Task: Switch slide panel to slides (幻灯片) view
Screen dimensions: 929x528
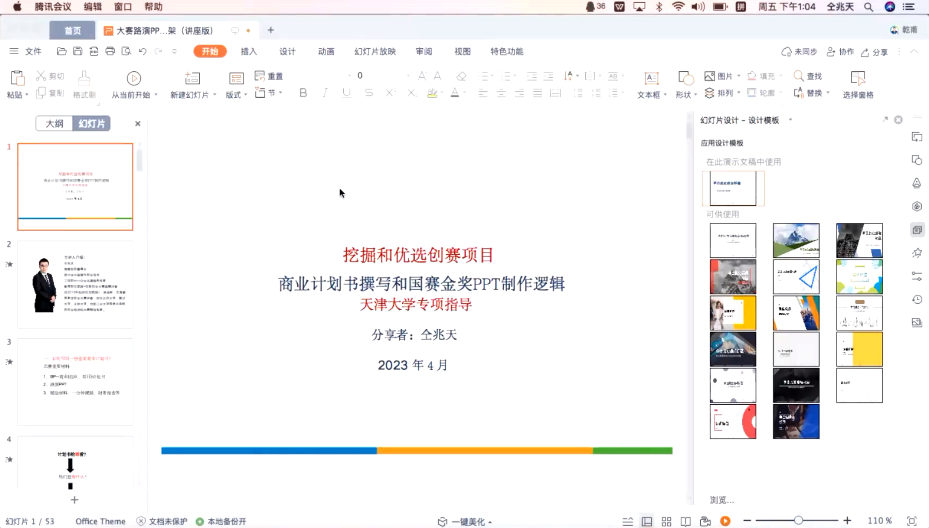Action: pos(93,124)
